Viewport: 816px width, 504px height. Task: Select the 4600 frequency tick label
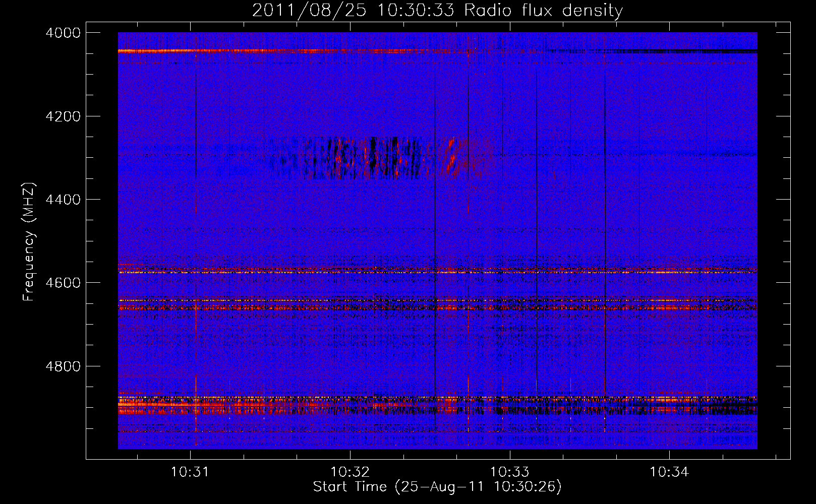pos(63,283)
